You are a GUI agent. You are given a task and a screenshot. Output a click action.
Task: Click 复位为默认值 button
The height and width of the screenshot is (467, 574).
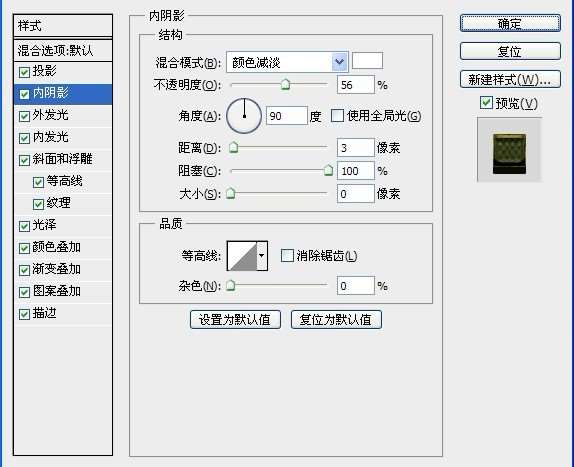[x=336, y=320]
